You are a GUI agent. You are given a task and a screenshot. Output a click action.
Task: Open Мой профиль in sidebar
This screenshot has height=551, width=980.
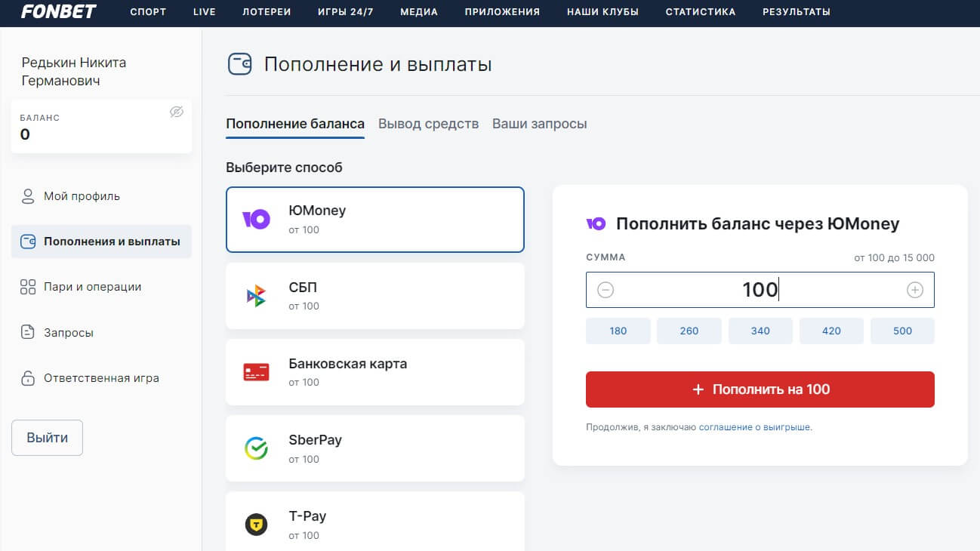point(101,196)
